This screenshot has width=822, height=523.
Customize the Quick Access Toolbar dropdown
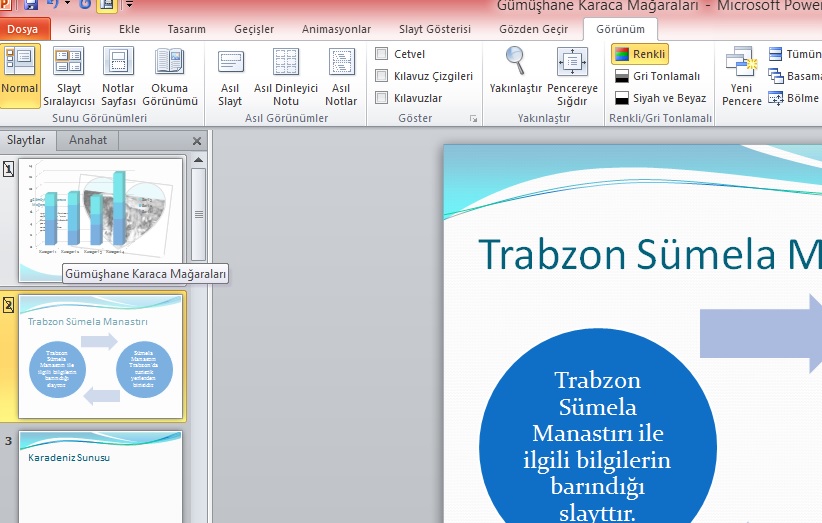click(128, 5)
